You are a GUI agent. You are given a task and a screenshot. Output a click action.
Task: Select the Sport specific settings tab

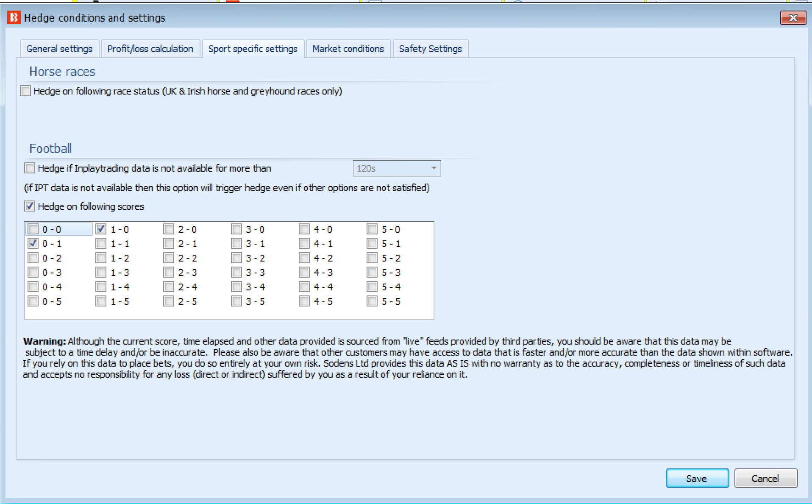coord(253,48)
